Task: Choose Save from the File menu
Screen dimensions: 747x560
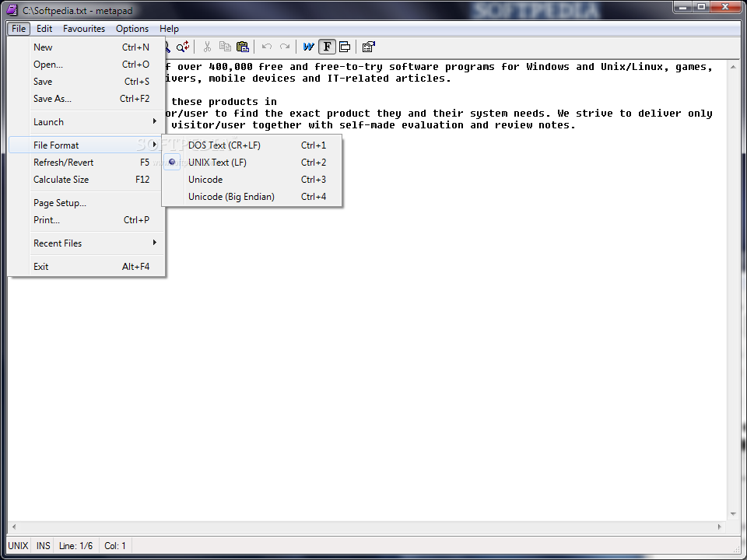Action: [86, 82]
